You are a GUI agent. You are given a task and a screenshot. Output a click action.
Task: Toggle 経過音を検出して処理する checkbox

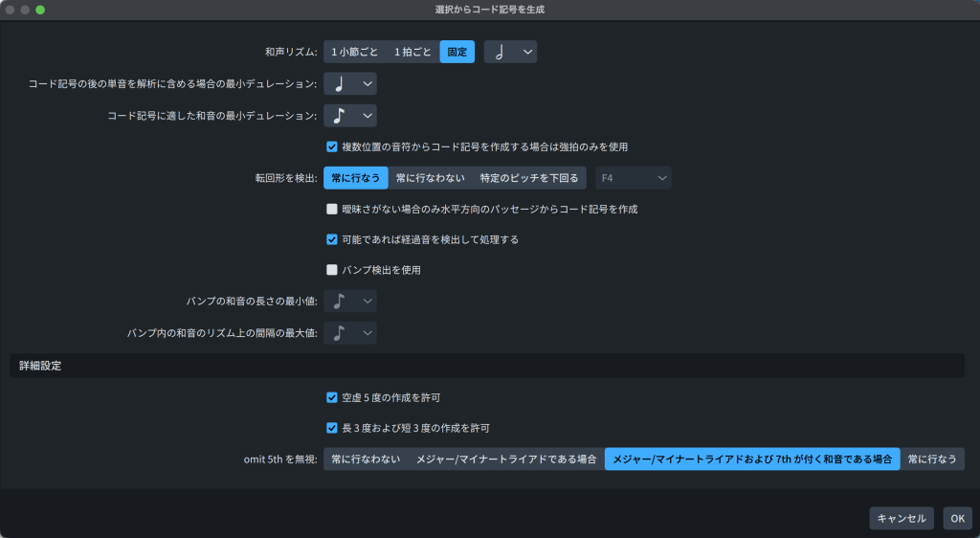pos(332,239)
